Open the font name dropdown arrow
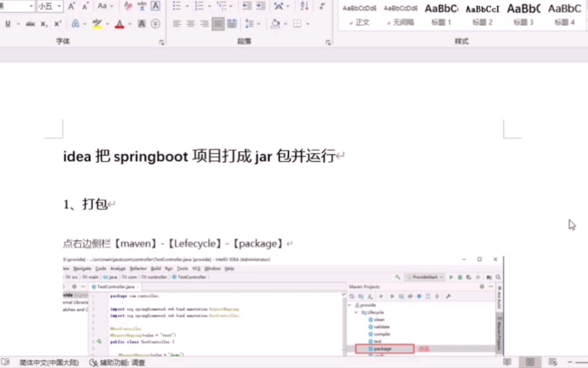 pos(31,6)
